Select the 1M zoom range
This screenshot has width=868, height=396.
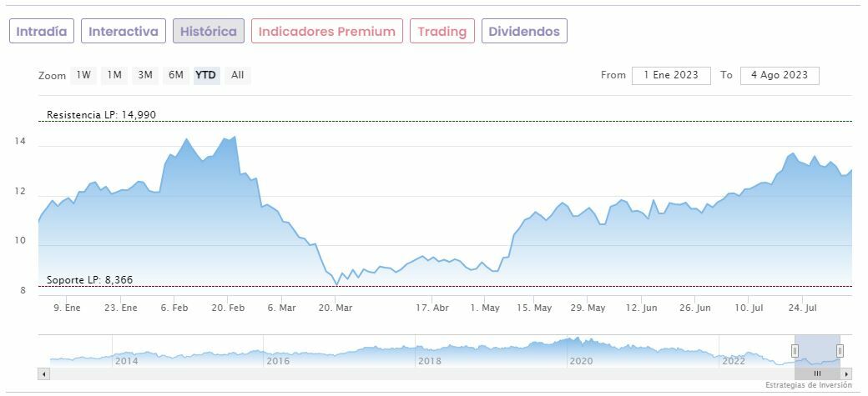click(x=114, y=75)
